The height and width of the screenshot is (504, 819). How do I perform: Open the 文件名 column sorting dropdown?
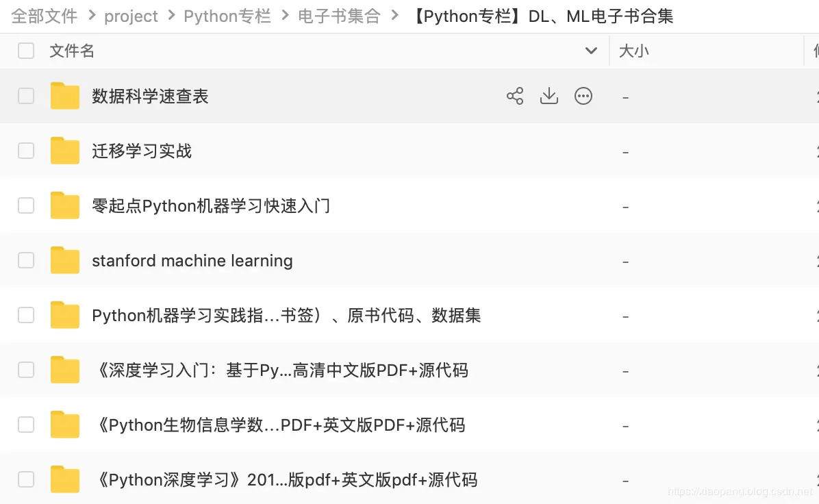pyautogui.click(x=591, y=51)
